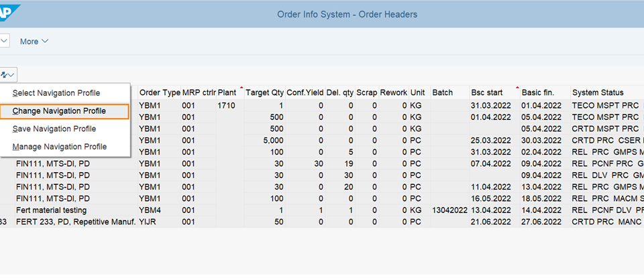Click Del. qty value 19
The height and width of the screenshot is (278, 644).
(x=349, y=163)
